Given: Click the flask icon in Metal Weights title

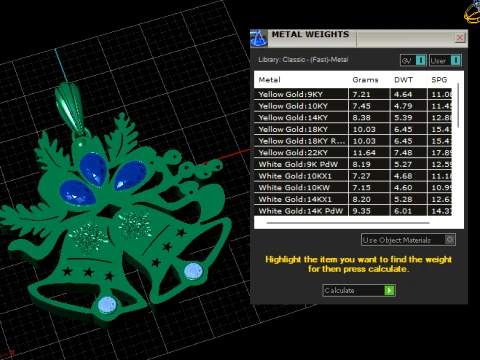Looking at the screenshot, I should coord(259,38).
